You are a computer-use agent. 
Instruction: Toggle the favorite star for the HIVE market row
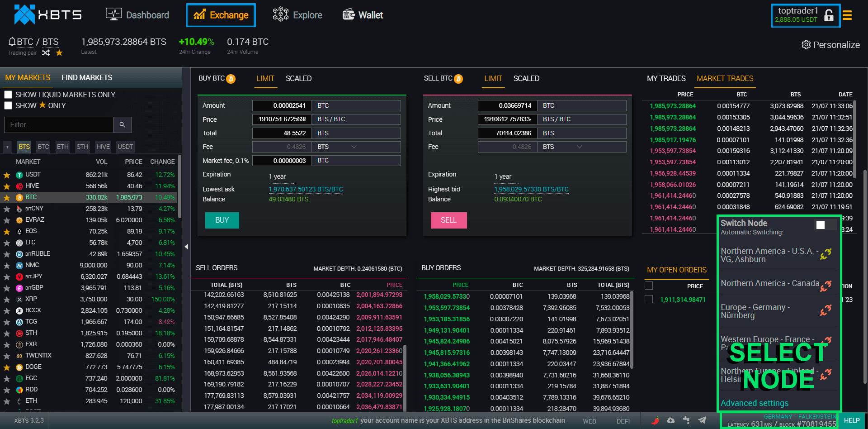coord(7,186)
